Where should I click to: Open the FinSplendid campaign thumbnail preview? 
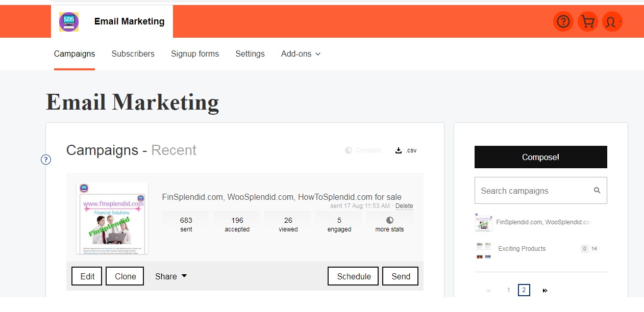(112, 219)
